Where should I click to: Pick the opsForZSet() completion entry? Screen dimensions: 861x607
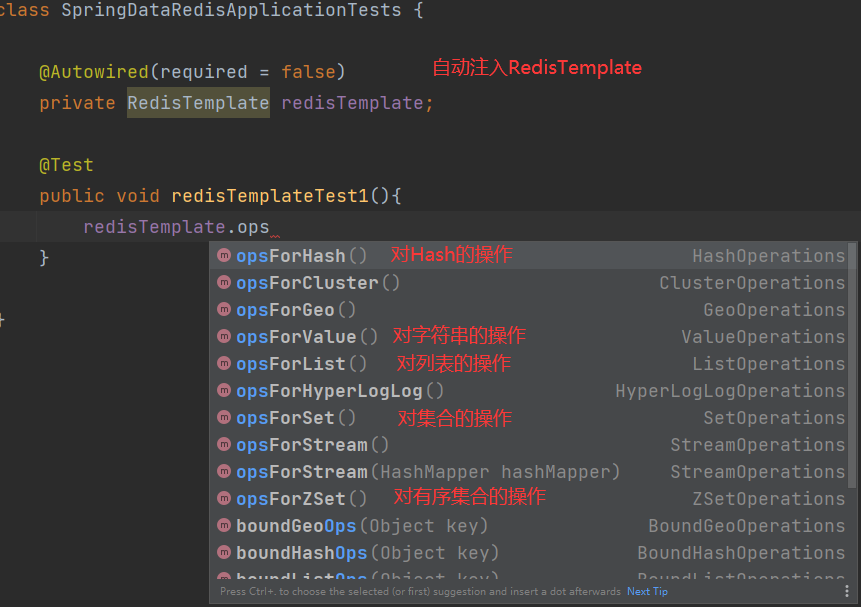point(529,498)
